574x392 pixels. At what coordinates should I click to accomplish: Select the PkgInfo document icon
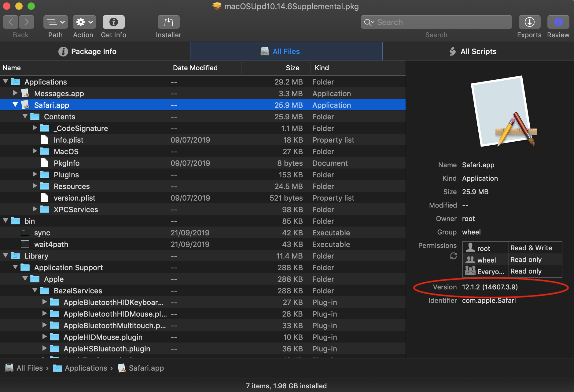(45, 163)
